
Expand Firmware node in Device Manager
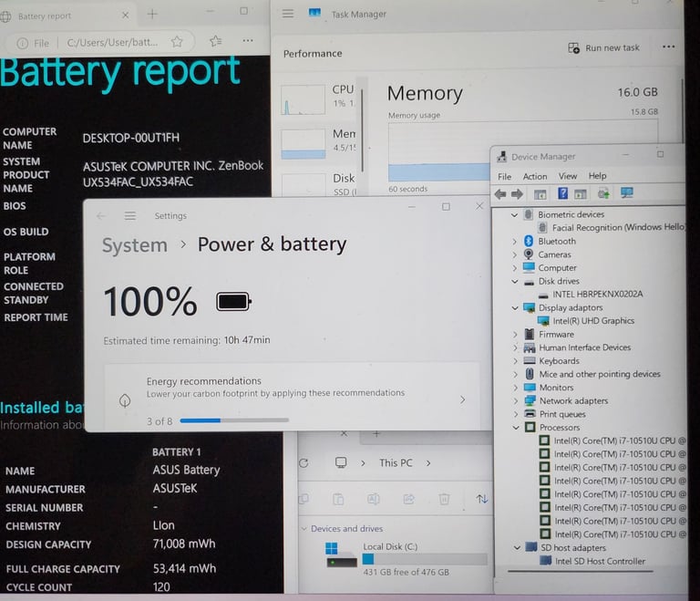(515, 334)
